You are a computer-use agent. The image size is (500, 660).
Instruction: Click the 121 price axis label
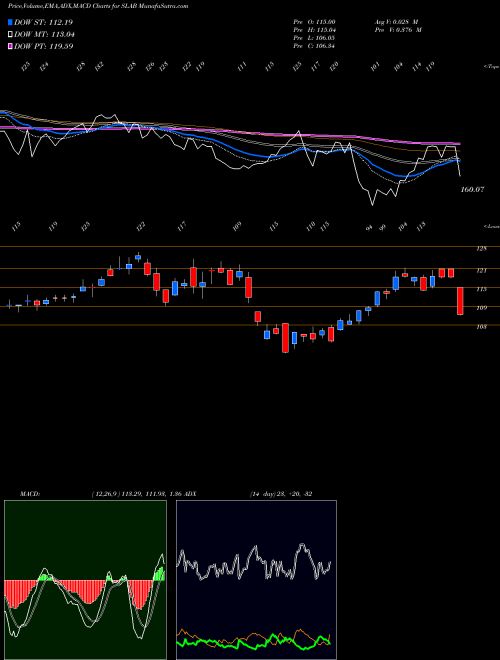pos(481,271)
